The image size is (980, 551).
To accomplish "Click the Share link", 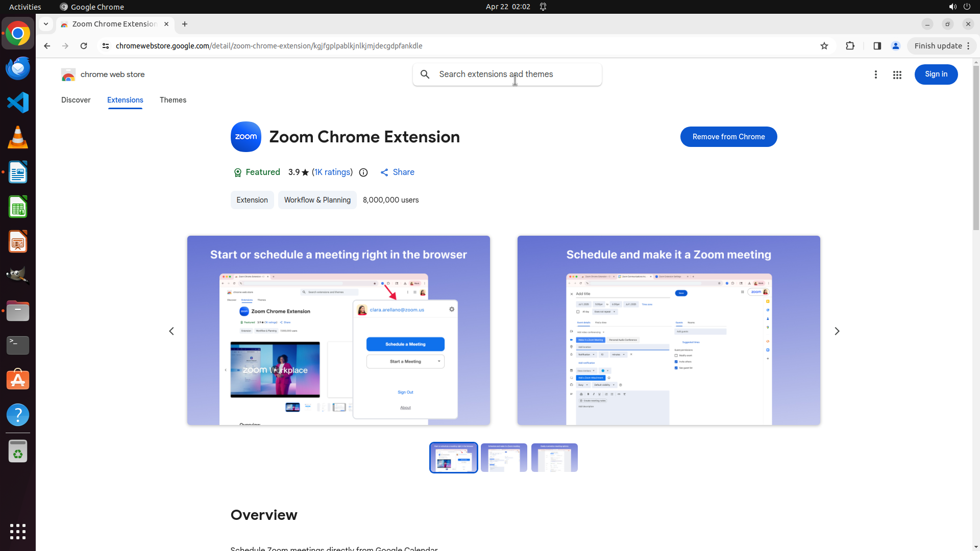I will click(398, 172).
